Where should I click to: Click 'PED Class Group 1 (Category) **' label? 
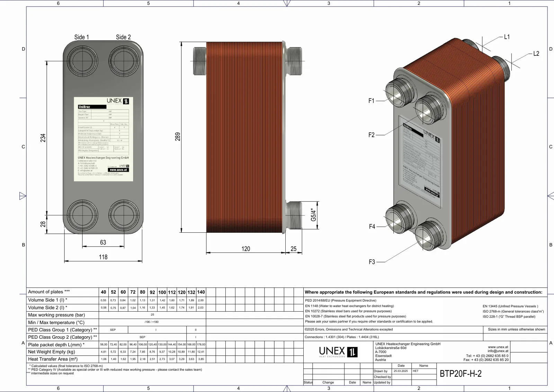click(x=62, y=330)
